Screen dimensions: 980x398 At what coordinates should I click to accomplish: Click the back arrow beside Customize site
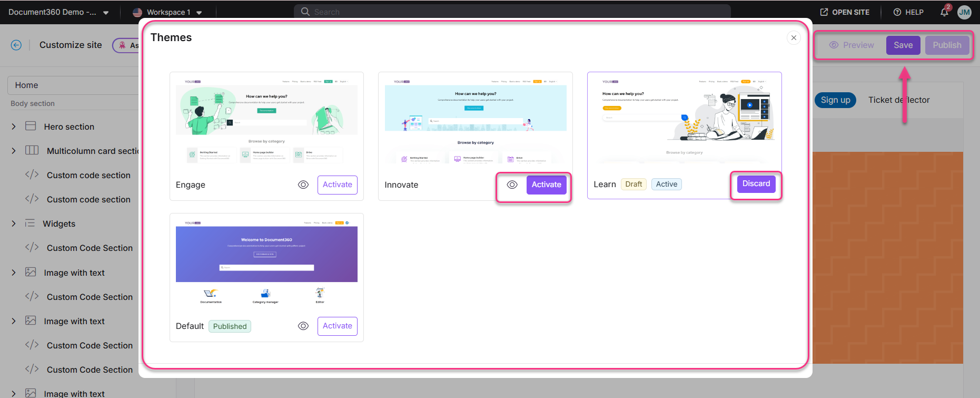tap(16, 45)
